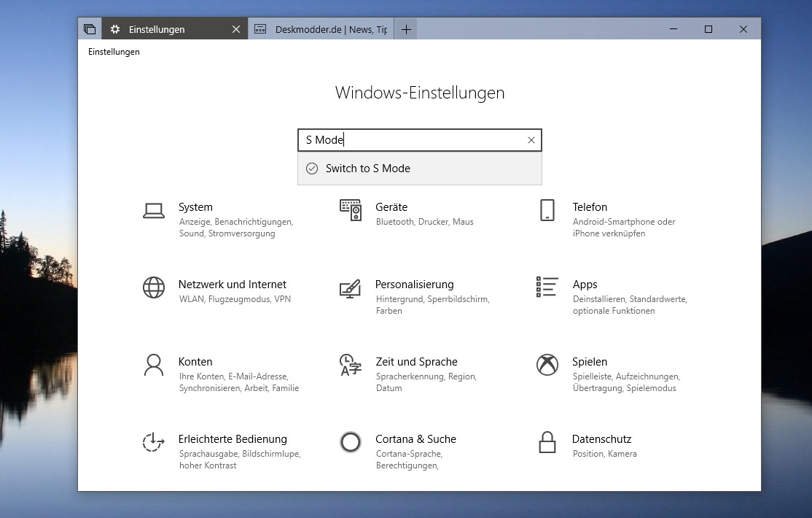Open the System laptop icon
The image size is (812, 518).
point(154,211)
